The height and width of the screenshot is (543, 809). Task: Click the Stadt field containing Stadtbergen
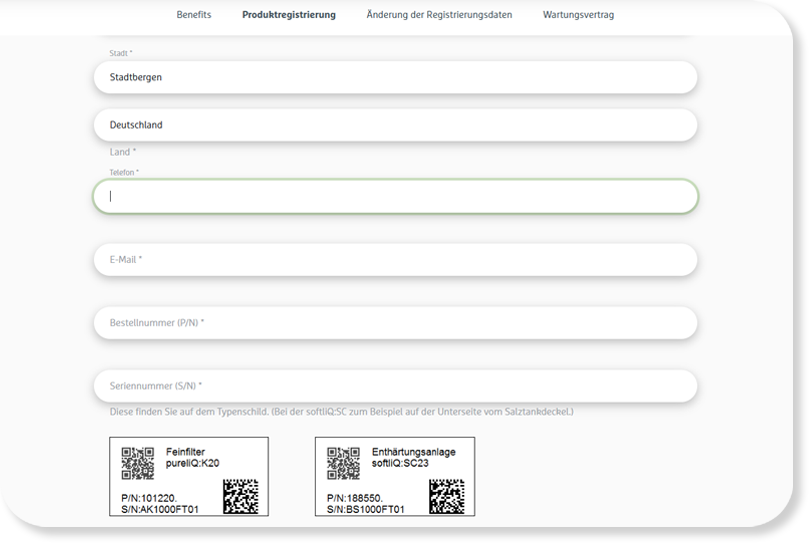click(395, 77)
